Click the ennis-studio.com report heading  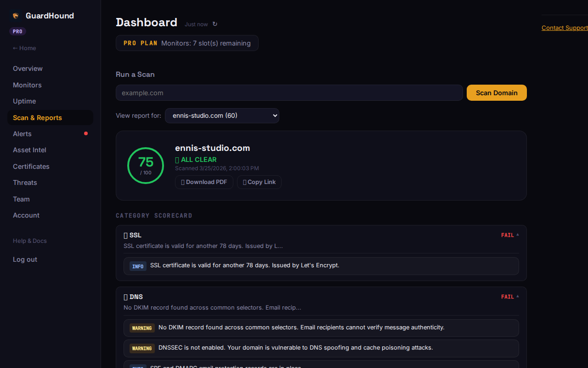coord(212,148)
